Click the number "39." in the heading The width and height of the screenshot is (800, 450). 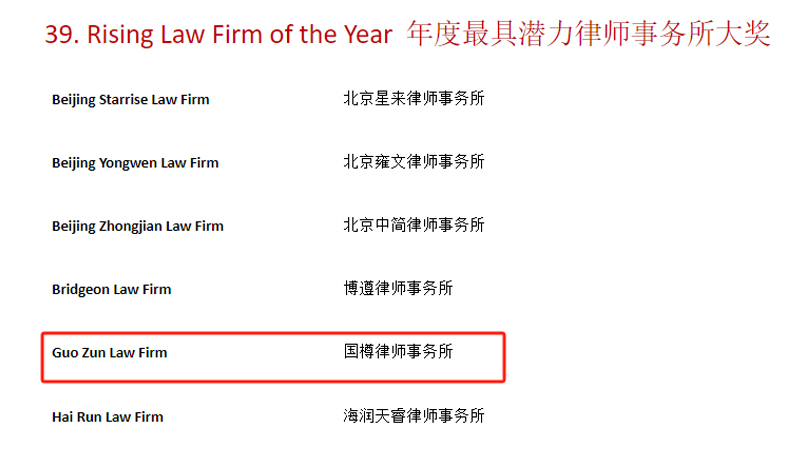[x=62, y=35]
